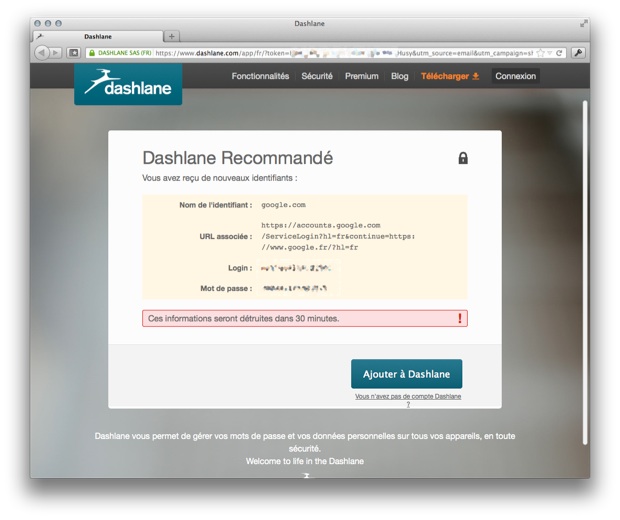
Task: Open the bookmark dropdown arrow in the address bar
Action: 550,53
